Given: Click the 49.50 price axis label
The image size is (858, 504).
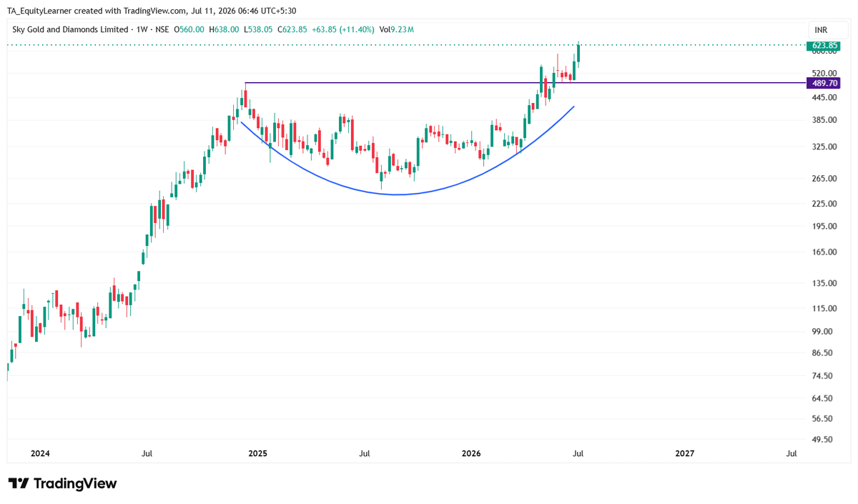Looking at the screenshot, I should click(823, 440).
